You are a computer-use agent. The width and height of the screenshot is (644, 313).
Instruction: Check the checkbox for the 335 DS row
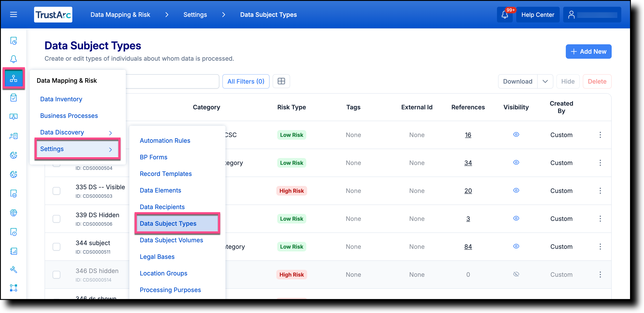[x=57, y=191]
